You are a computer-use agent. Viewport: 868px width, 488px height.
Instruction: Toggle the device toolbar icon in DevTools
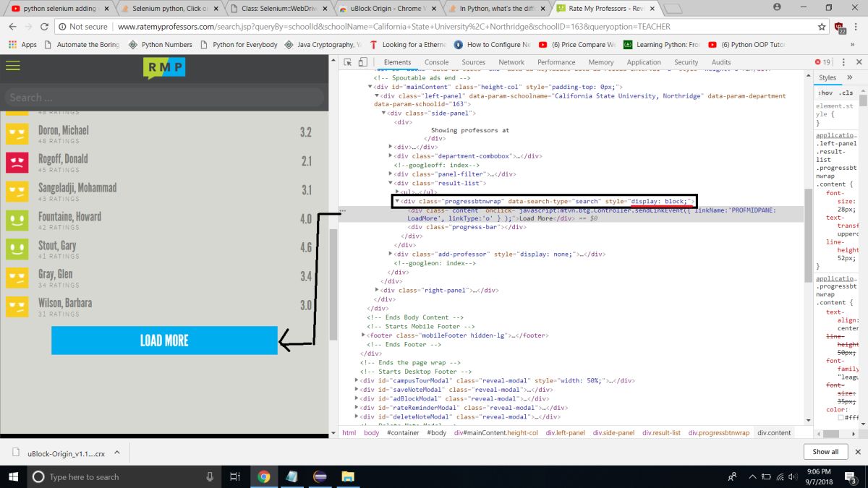[x=364, y=63]
